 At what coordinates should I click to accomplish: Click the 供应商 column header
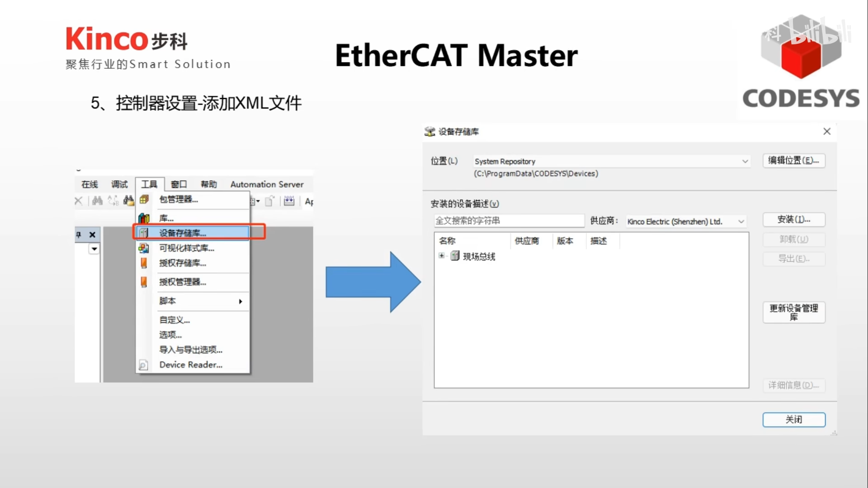pos(531,241)
